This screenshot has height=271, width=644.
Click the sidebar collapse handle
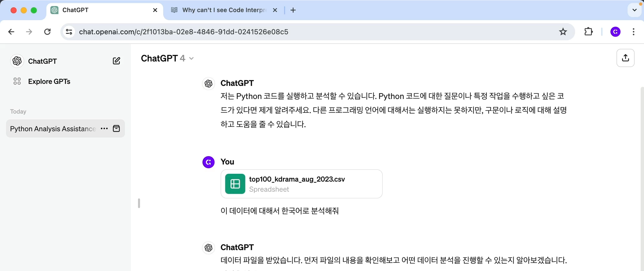139,203
